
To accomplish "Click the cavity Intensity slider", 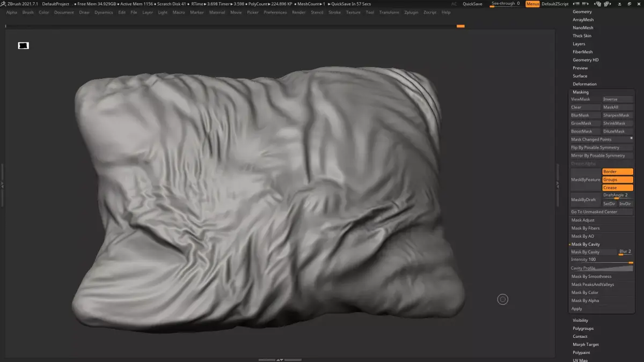I will [601, 260].
